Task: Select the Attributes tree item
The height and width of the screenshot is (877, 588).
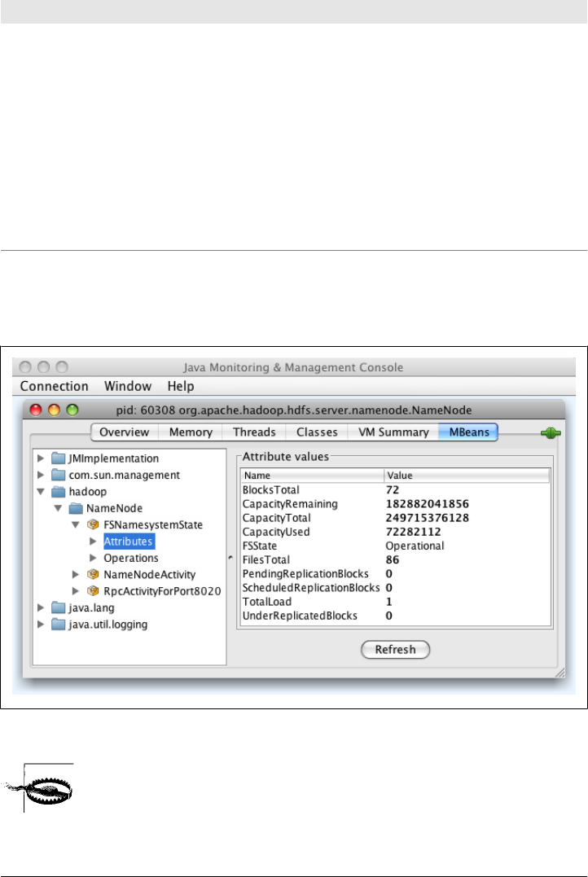Action: tap(129, 542)
